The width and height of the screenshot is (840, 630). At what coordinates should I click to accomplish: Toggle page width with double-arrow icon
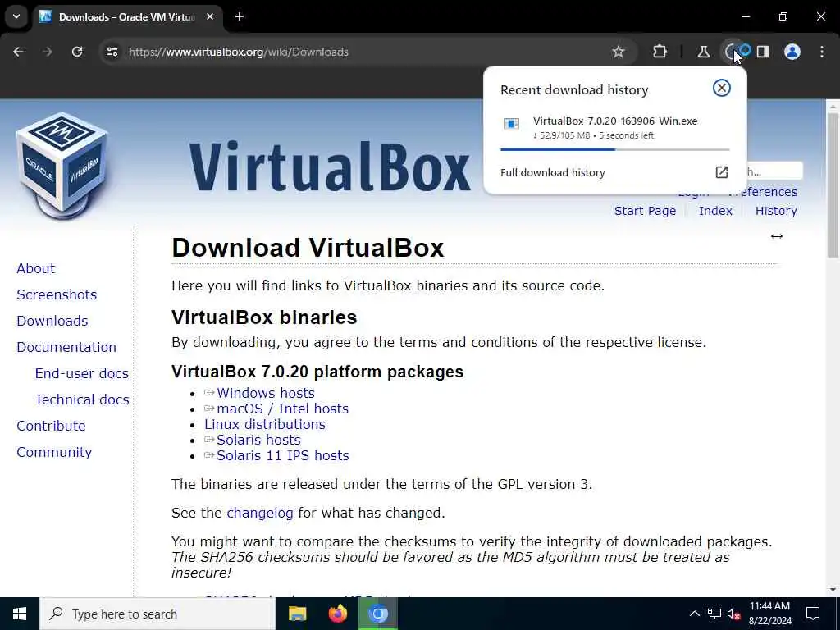click(777, 236)
